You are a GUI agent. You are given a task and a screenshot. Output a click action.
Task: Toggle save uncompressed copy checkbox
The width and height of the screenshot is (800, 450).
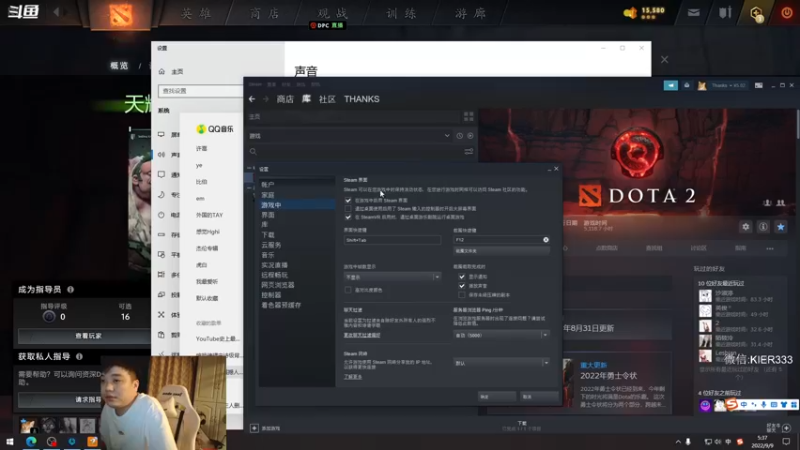(462, 295)
